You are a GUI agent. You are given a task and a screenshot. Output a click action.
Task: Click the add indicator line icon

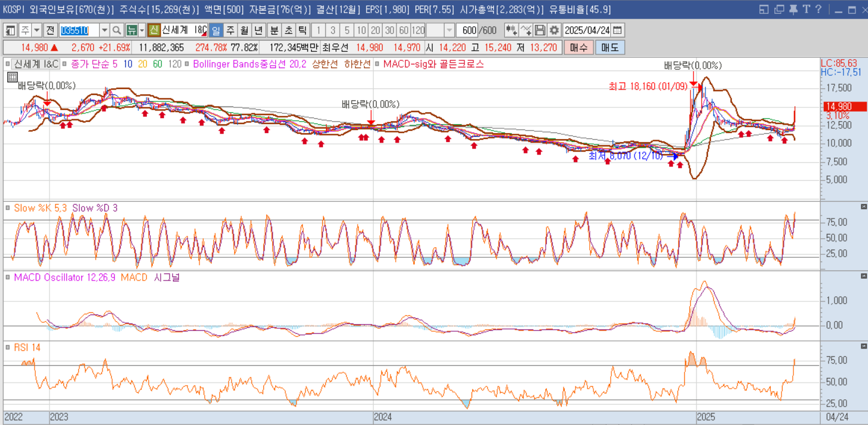[525, 30]
